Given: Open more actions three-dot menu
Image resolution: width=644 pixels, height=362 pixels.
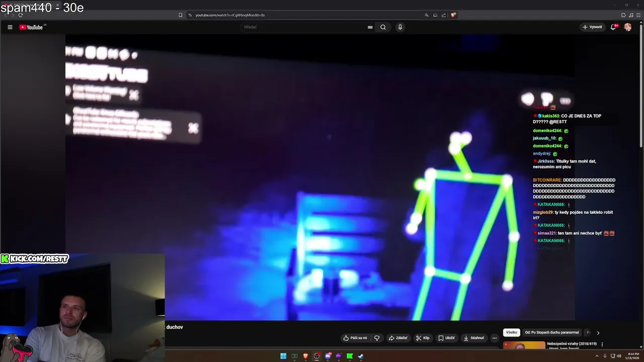Looking at the screenshot, I should [495, 338].
